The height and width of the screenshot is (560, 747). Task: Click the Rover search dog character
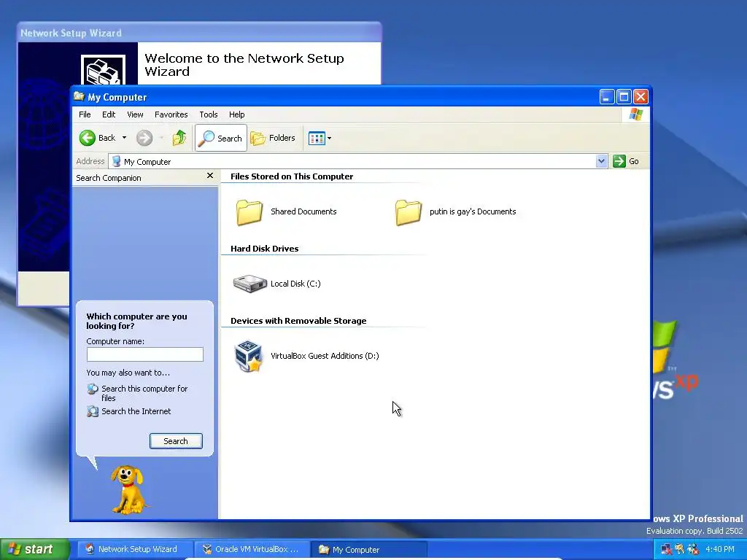coord(128,489)
